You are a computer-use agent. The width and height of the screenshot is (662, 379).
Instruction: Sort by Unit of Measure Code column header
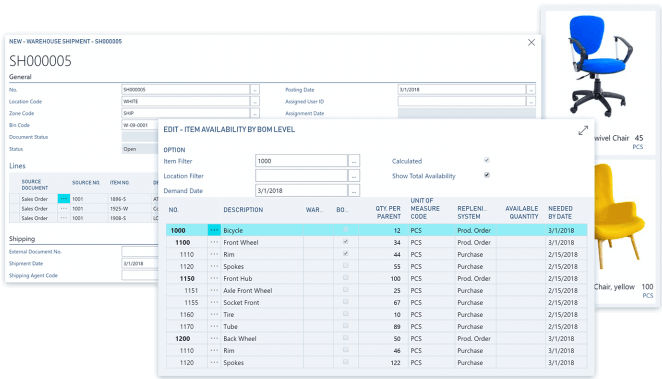point(425,208)
